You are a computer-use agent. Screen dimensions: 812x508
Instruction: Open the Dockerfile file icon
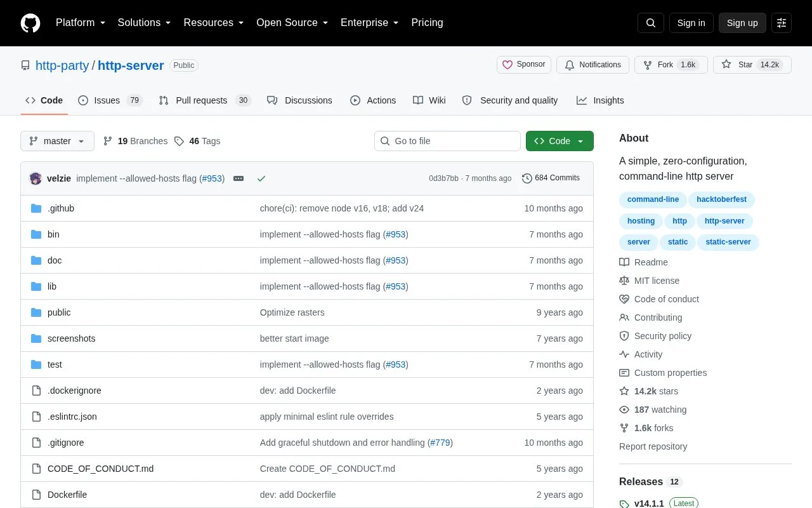[36, 495]
